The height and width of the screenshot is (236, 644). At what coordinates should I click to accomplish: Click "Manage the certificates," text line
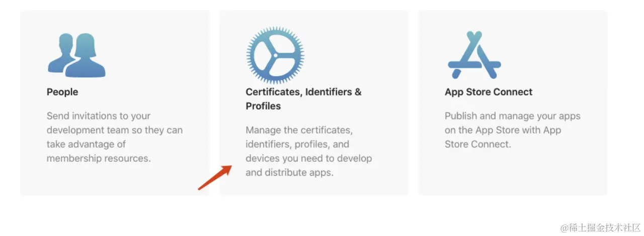click(x=299, y=130)
